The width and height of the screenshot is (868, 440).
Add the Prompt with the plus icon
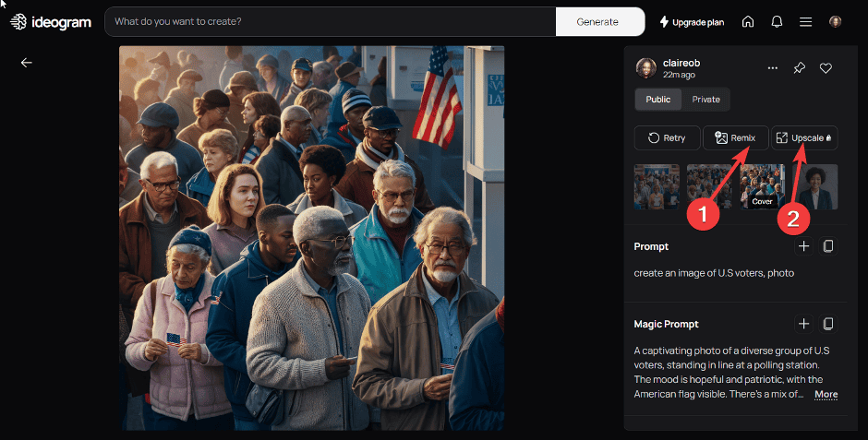click(x=803, y=246)
